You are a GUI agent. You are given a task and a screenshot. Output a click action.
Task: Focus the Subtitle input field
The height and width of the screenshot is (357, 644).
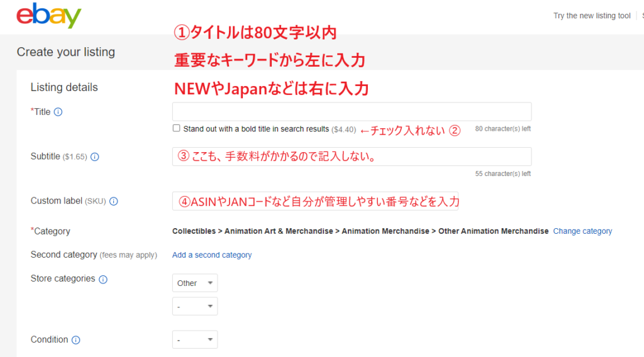pos(352,157)
